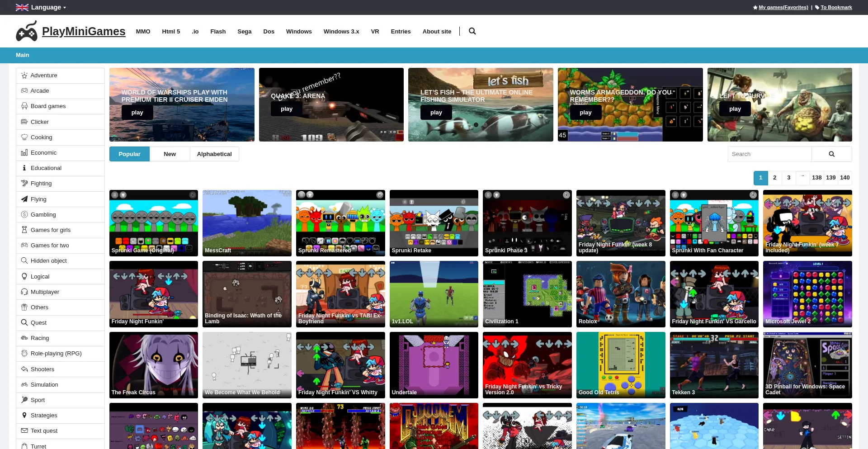
Task: Select the Sega menu item
Action: point(244,31)
